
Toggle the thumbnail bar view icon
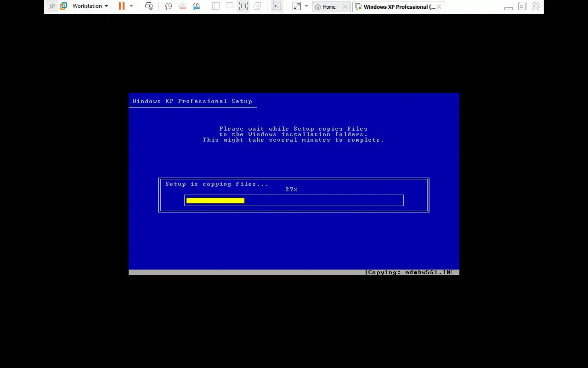pyautogui.click(x=230, y=6)
